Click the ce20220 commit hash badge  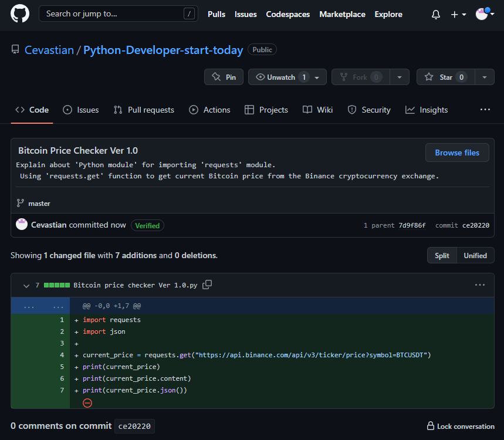[x=134, y=426]
